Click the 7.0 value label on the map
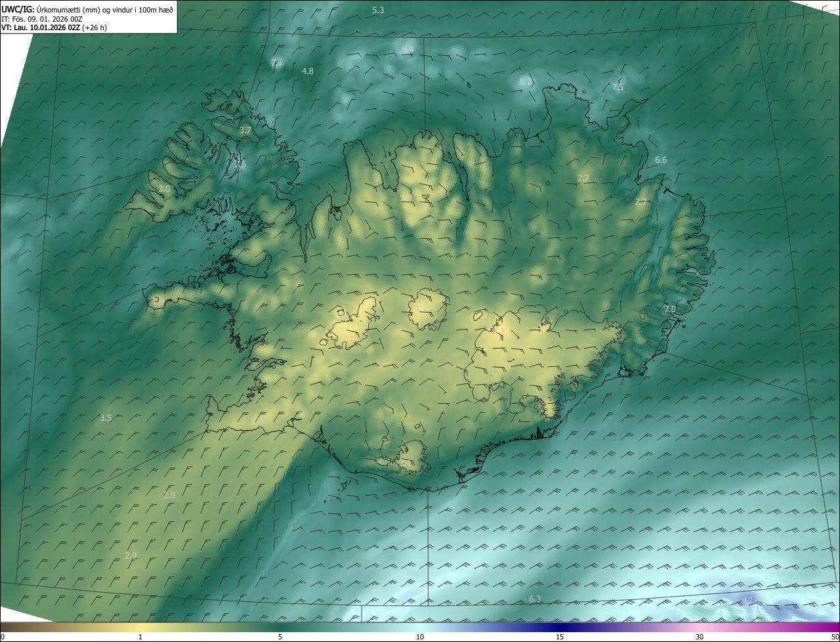 (669, 309)
